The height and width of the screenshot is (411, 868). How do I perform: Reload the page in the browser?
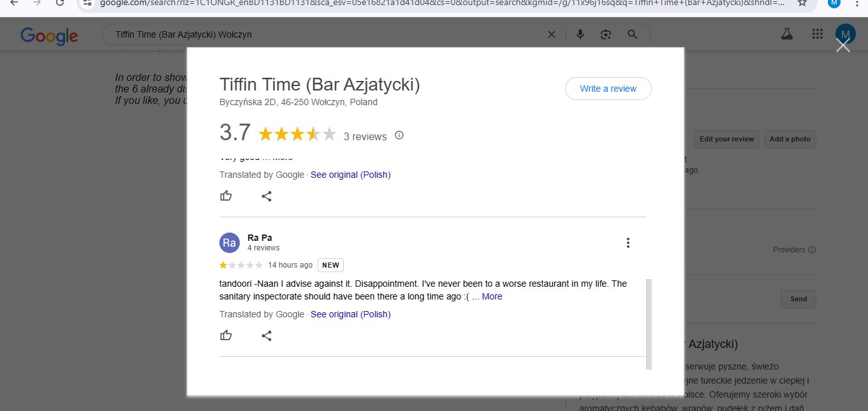pyautogui.click(x=59, y=3)
